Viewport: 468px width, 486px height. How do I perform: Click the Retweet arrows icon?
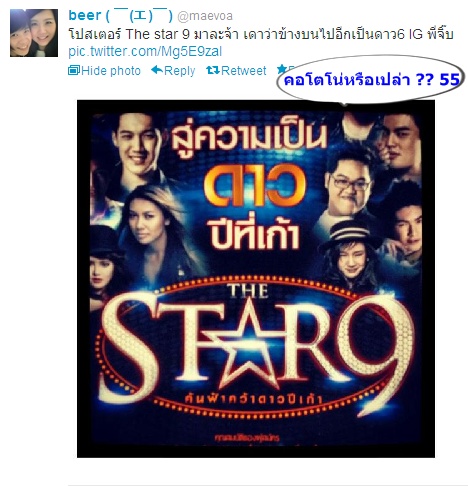(213, 70)
